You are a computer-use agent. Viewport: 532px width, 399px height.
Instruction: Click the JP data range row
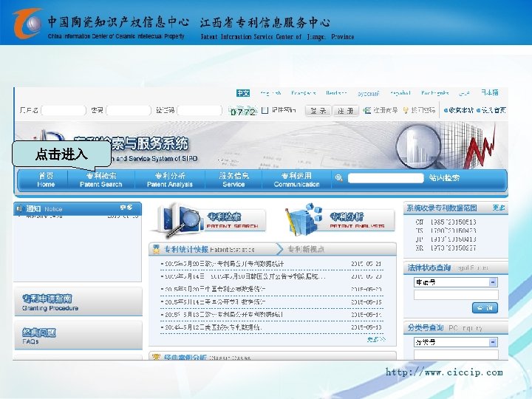click(446, 239)
